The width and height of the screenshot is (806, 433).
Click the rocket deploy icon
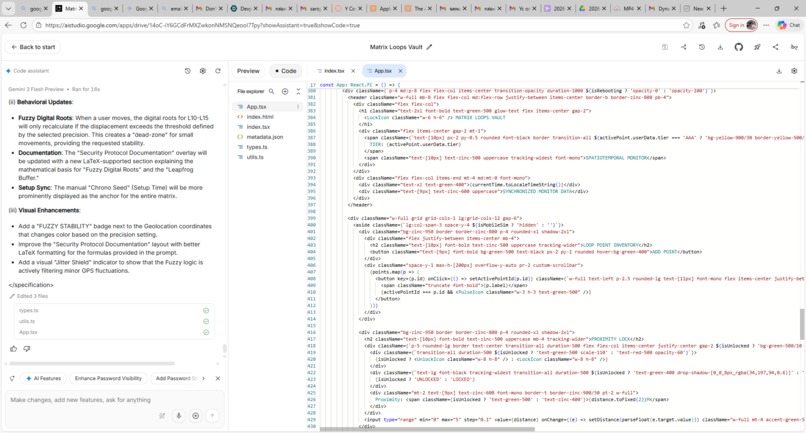coord(757,47)
